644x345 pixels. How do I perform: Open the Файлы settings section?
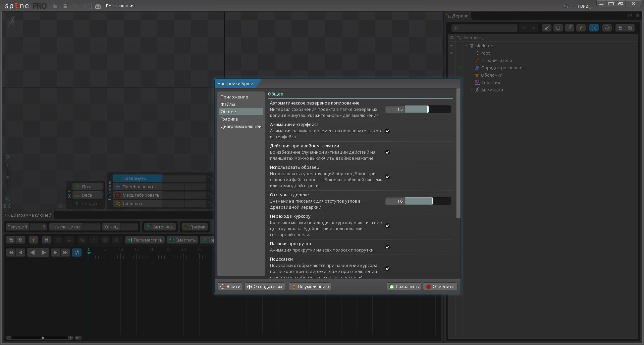228,104
